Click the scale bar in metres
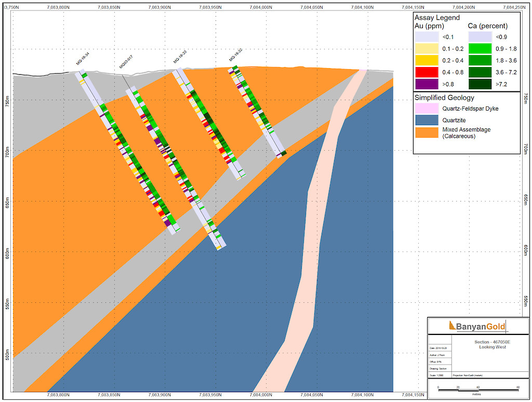532x402 pixels. pyautogui.click(x=478, y=390)
